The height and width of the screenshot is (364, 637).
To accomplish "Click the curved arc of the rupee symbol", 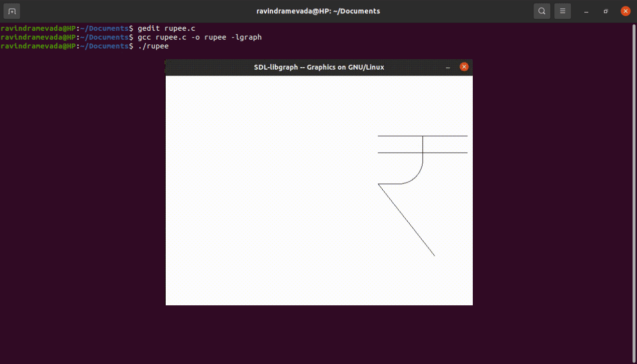I will [417, 176].
